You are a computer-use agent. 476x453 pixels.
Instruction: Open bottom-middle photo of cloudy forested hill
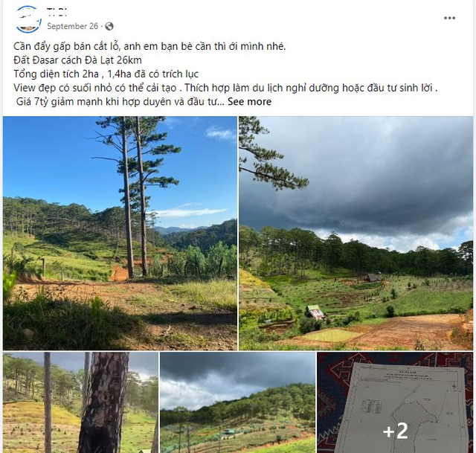tap(237, 402)
